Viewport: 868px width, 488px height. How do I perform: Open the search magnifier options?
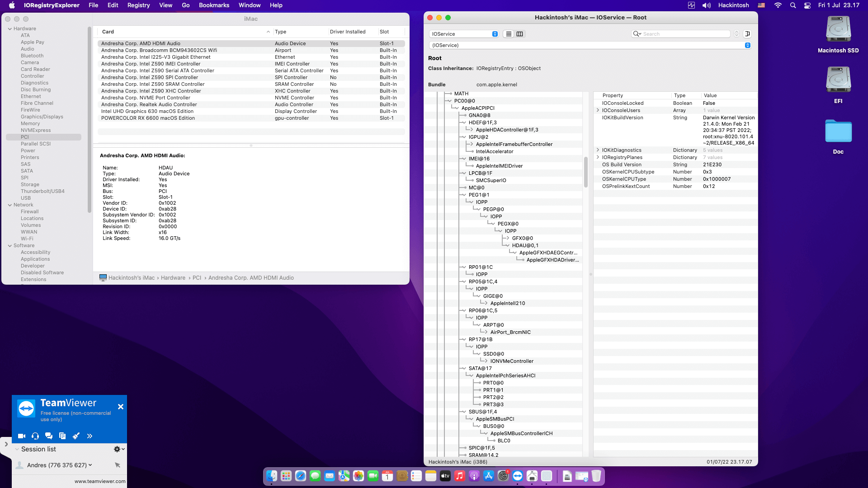(637, 34)
